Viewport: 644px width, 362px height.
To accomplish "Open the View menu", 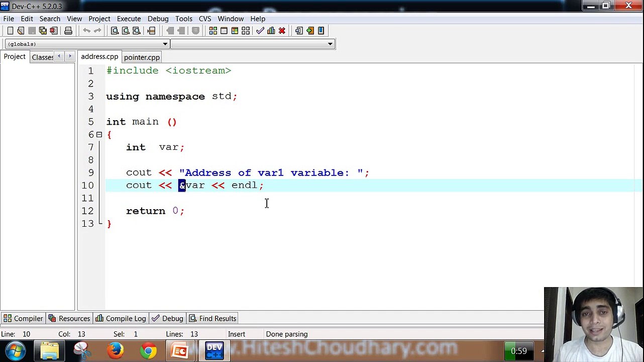I will (74, 19).
